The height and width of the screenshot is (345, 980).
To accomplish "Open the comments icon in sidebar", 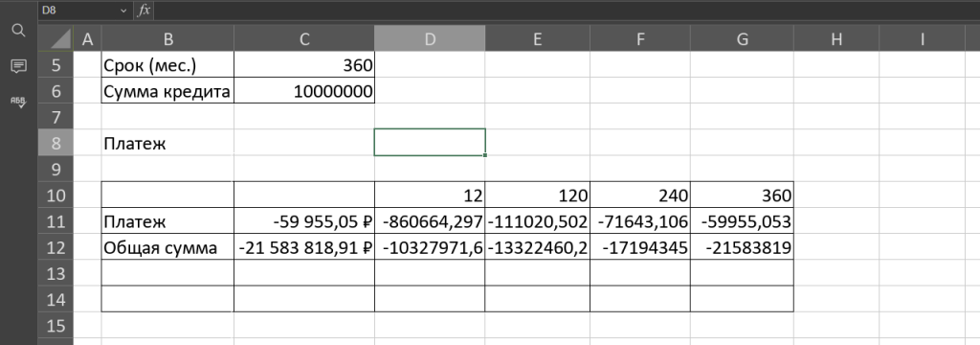I will pos(19,66).
